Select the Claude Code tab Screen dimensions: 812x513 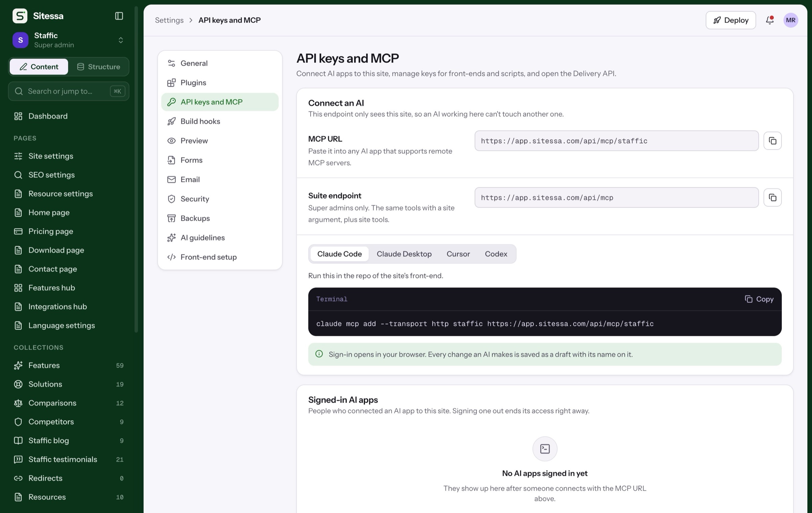pyautogui.click(x=339, y=254)
